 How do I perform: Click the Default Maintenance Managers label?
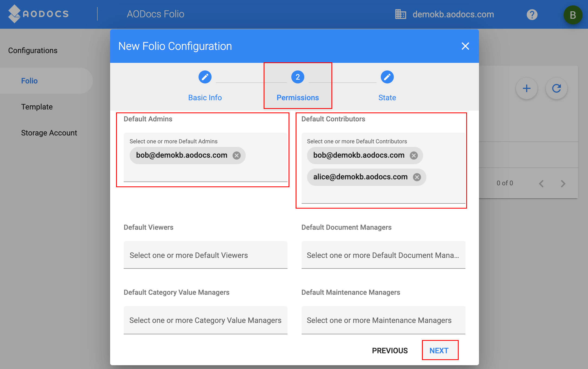(x=351, y=292)
